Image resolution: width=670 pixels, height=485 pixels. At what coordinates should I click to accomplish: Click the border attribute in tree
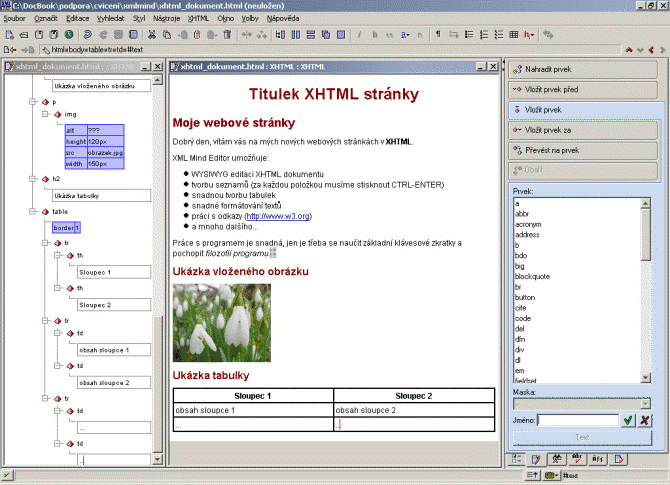[66, 228]
